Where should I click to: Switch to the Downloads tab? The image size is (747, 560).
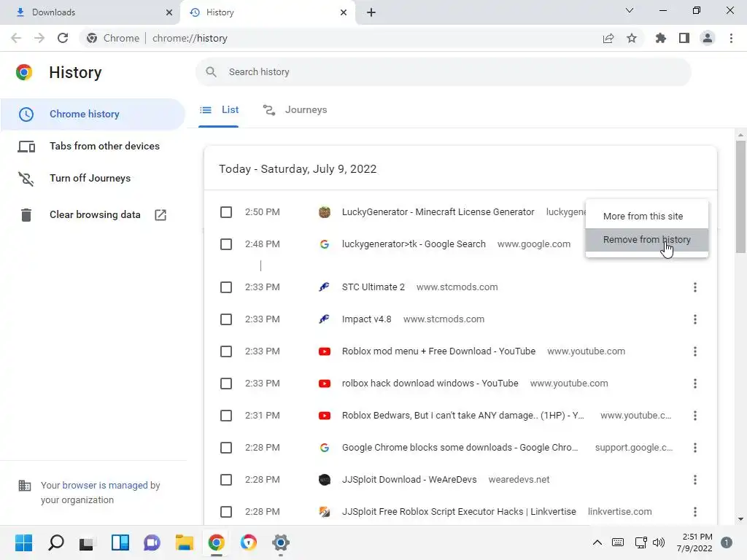[90, 12]
